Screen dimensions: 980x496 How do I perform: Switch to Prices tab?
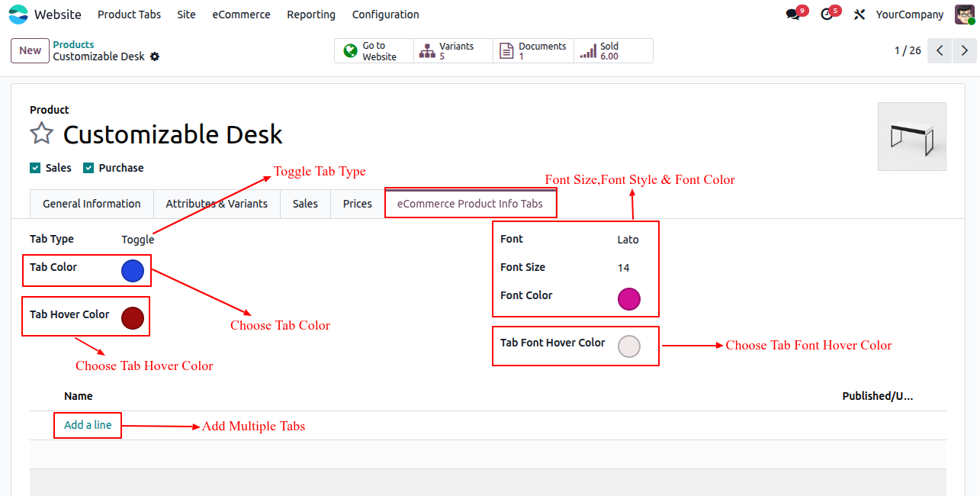(x=358, y=204)
